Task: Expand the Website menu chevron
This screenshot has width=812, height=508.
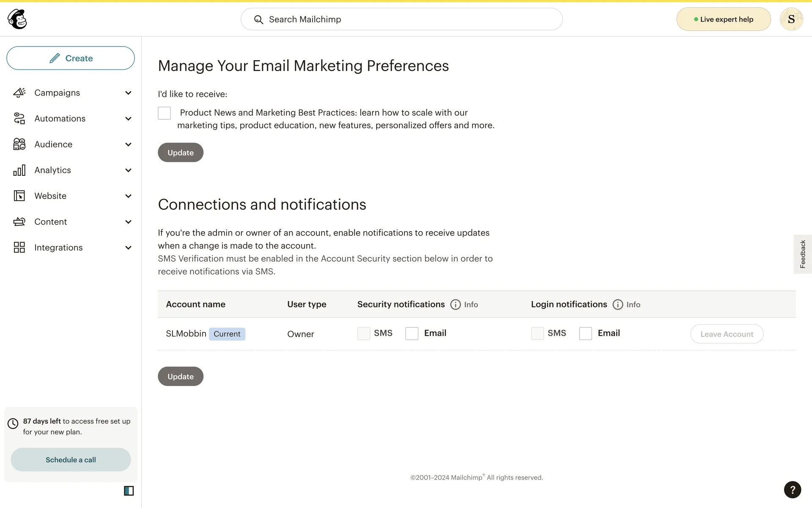Action: (128, 196)
